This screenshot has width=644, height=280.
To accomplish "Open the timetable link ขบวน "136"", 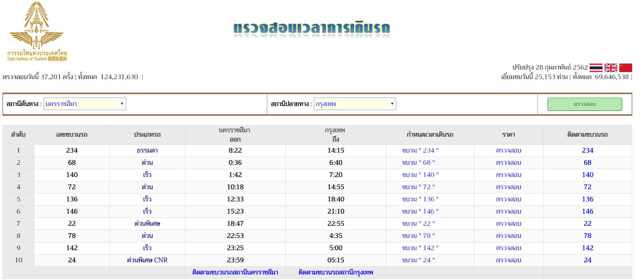I will click(x=420, y=199).
